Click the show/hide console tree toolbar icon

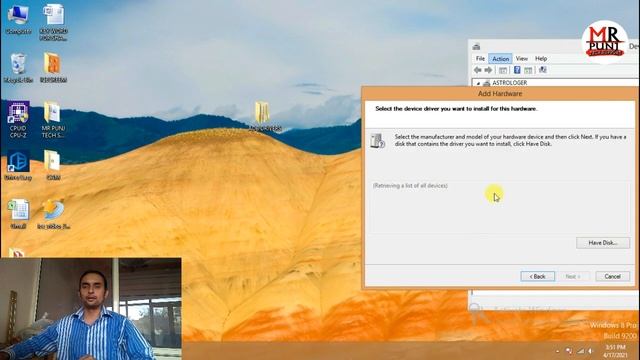tap(503, 70)
